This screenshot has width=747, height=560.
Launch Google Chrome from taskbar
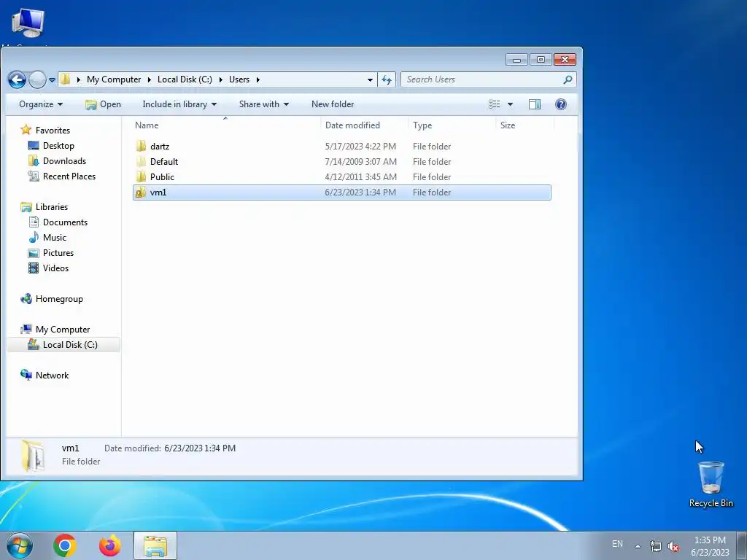(x=65, y=545)
